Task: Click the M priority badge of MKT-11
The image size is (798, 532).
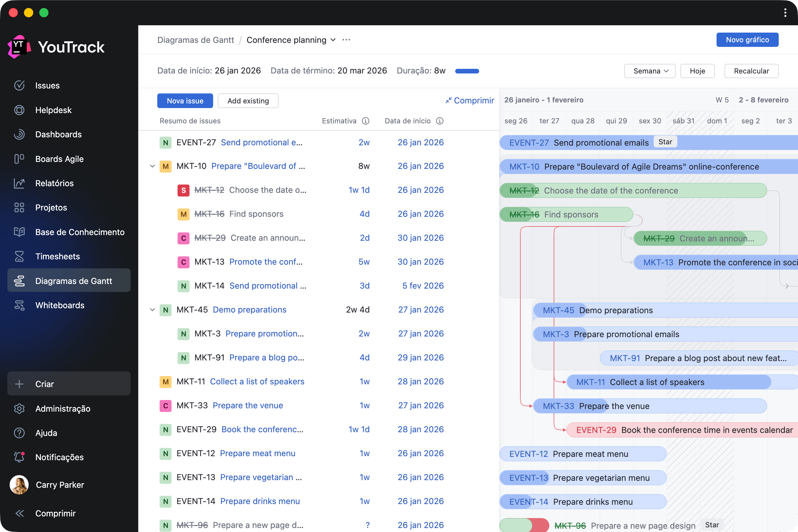Action: (x=166, y=382)
